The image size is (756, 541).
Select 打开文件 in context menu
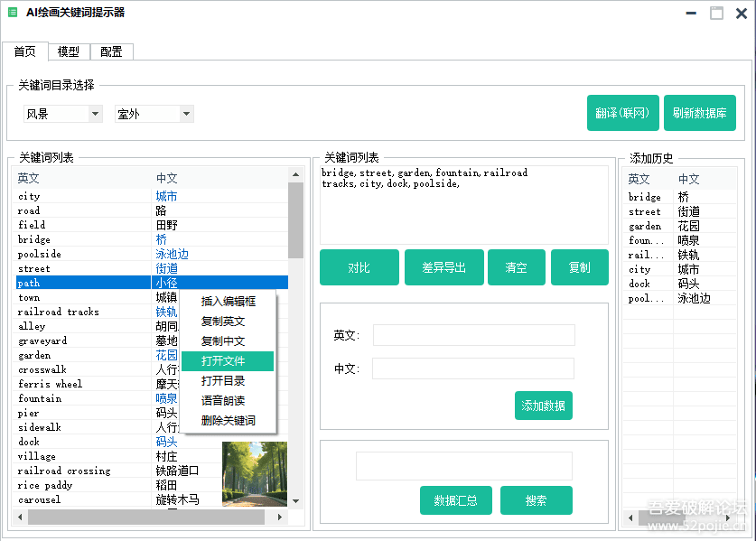tap(227, 361)
